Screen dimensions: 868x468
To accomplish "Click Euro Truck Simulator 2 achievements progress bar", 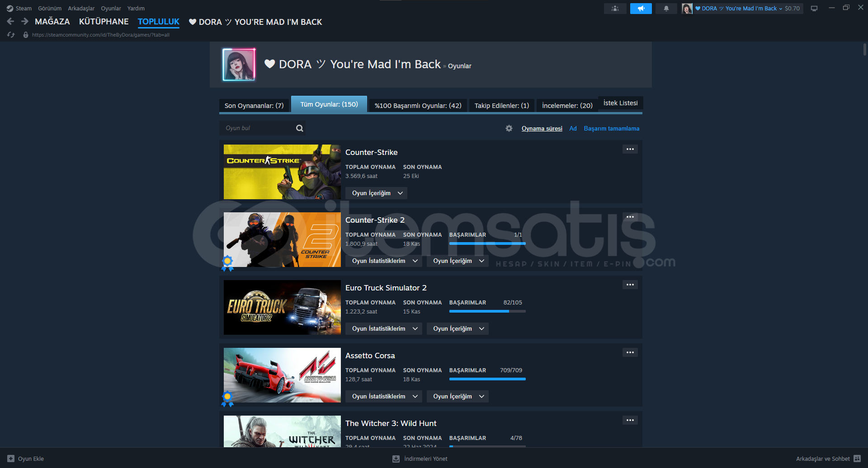I will pos(487,311).
